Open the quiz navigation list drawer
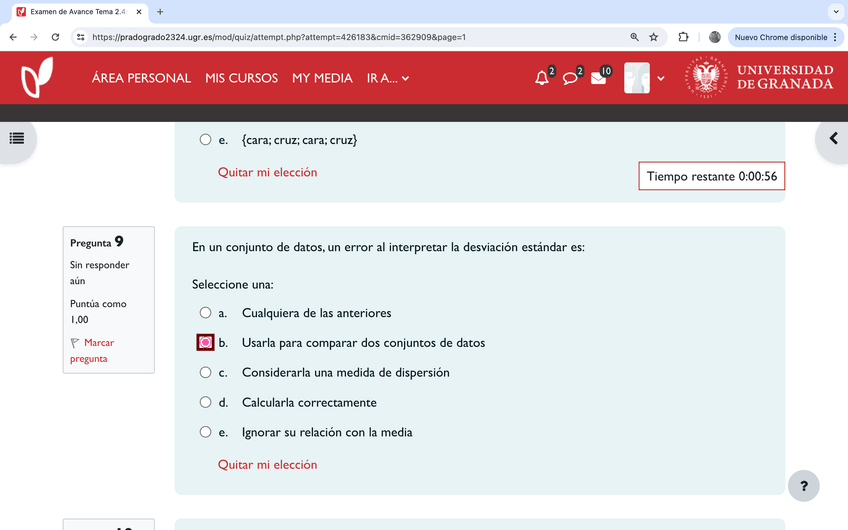 [x=17, y=138]
